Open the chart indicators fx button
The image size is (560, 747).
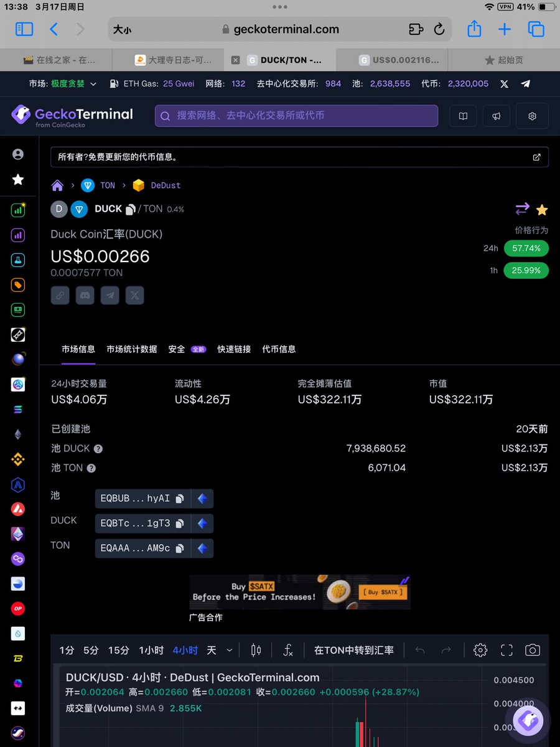coord(287,651)
